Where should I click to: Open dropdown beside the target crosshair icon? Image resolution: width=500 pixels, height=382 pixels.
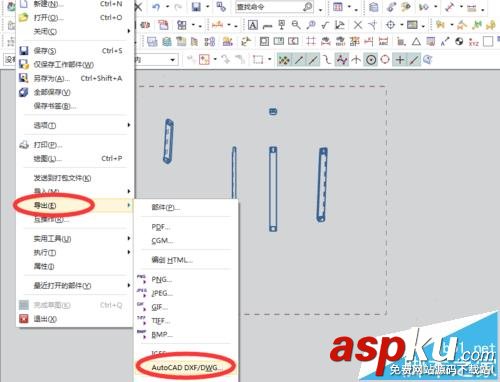(x=402, y=25)
